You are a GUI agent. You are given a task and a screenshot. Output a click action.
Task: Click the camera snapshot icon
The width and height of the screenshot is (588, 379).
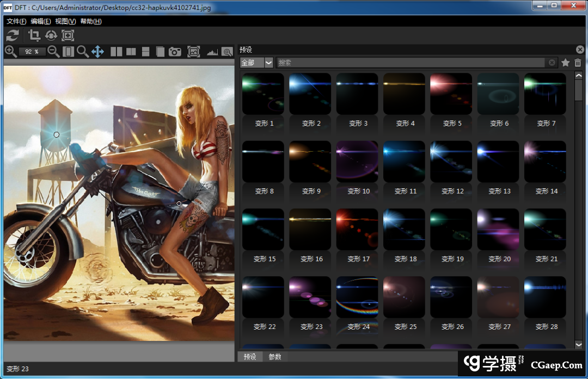(x=175, y=52)
